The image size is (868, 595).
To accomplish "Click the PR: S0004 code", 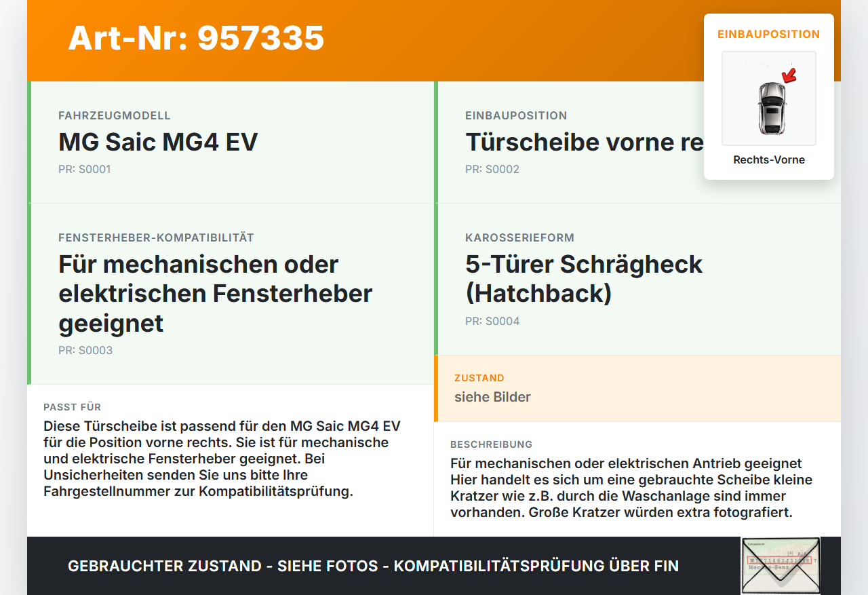I will tap(492, 322).
